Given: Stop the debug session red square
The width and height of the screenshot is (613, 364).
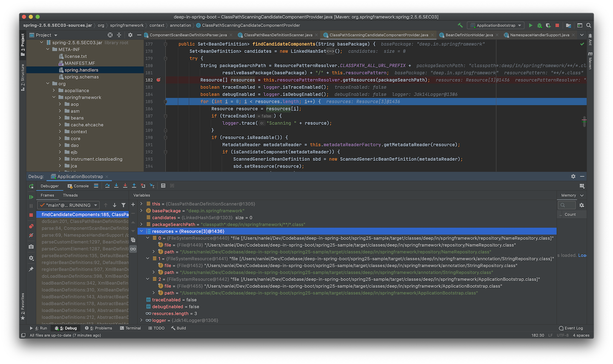Looking at the screenshot, I should pos(31,215).
